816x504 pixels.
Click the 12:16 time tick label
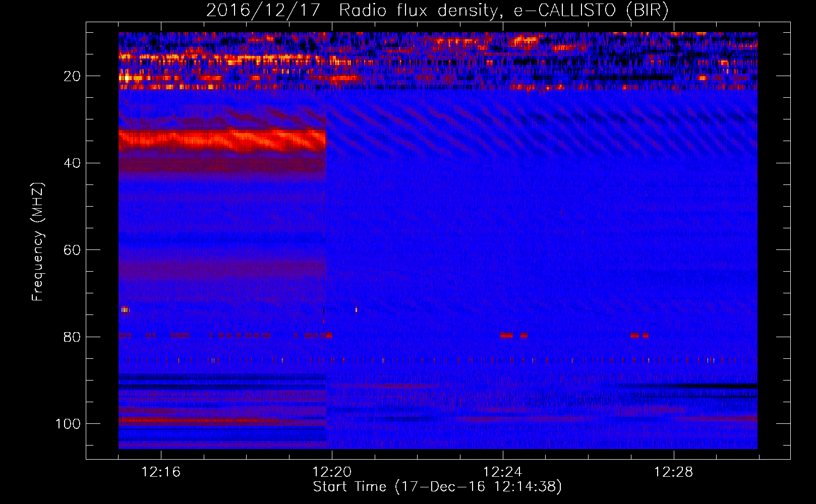161,472
